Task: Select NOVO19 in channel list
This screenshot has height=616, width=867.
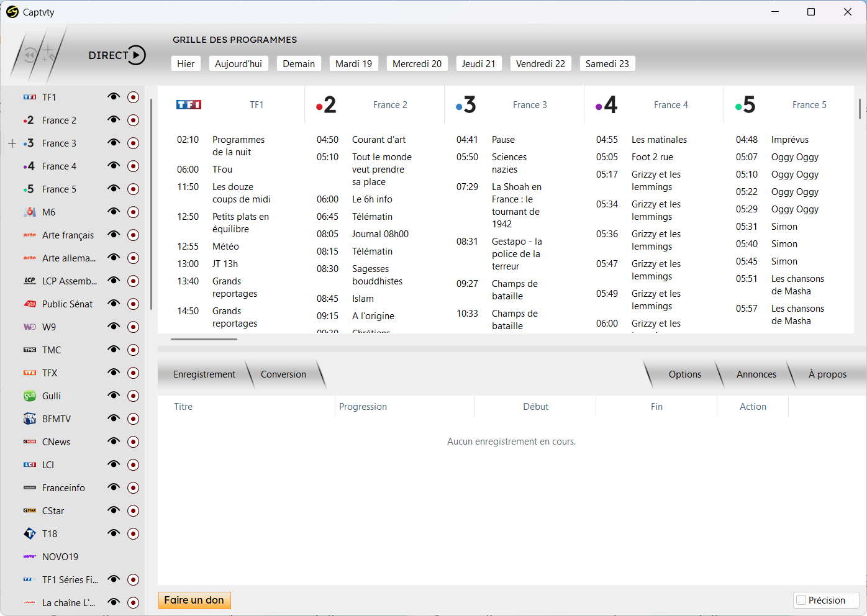Action: (x=60, y=556)
